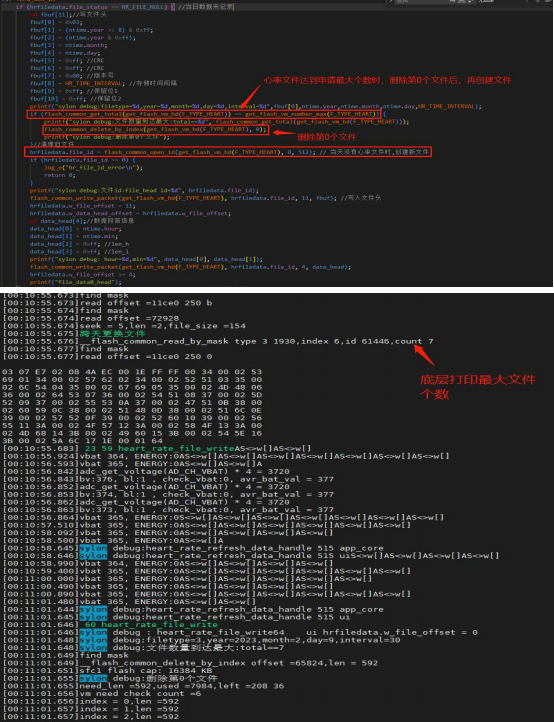554x722 pixels.
Task: Click the 'bv:373, bl:1' log line
Action: coord(168,510)
